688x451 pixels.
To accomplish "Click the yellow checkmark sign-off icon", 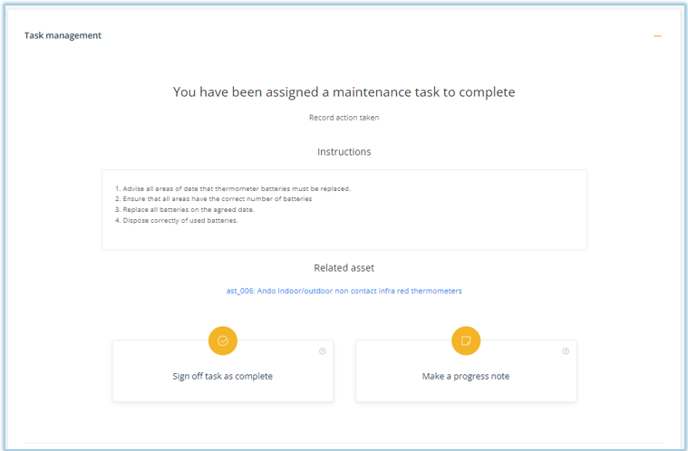I will tap(223, 341).
